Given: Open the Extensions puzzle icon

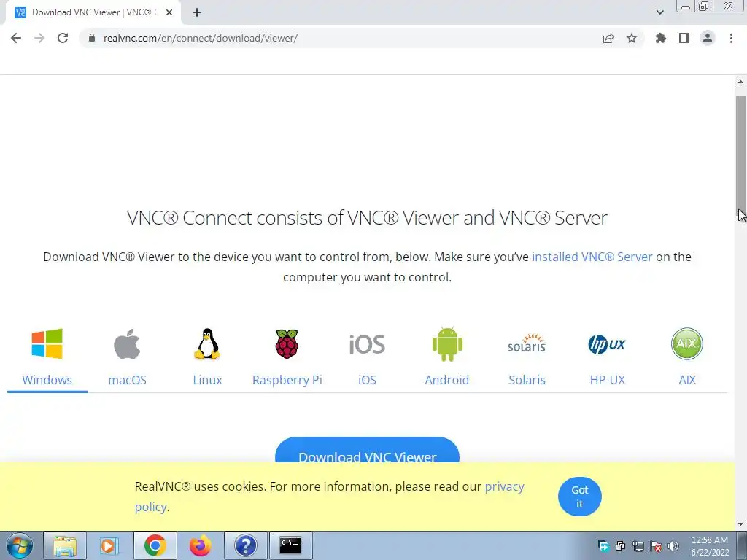Looking at the screenshot, I should coord(661,38).
